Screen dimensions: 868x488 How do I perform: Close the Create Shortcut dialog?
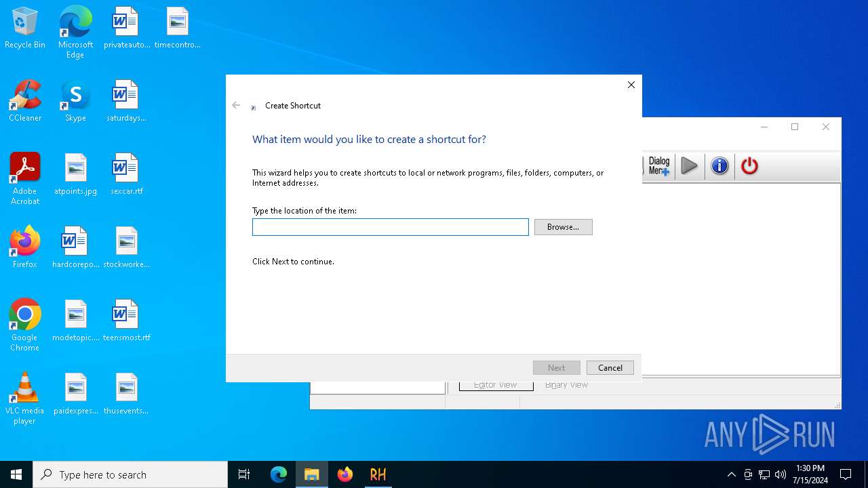coord(631,85)
